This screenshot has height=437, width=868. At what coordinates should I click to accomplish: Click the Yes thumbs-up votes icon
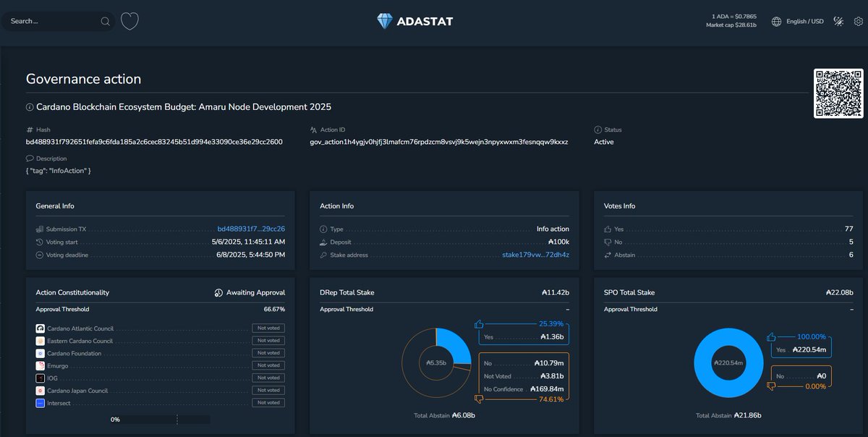(608, 229)
